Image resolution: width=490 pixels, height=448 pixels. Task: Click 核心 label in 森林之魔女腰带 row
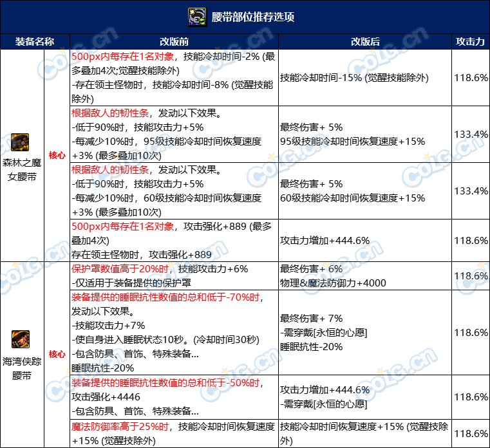click(57, 155)
